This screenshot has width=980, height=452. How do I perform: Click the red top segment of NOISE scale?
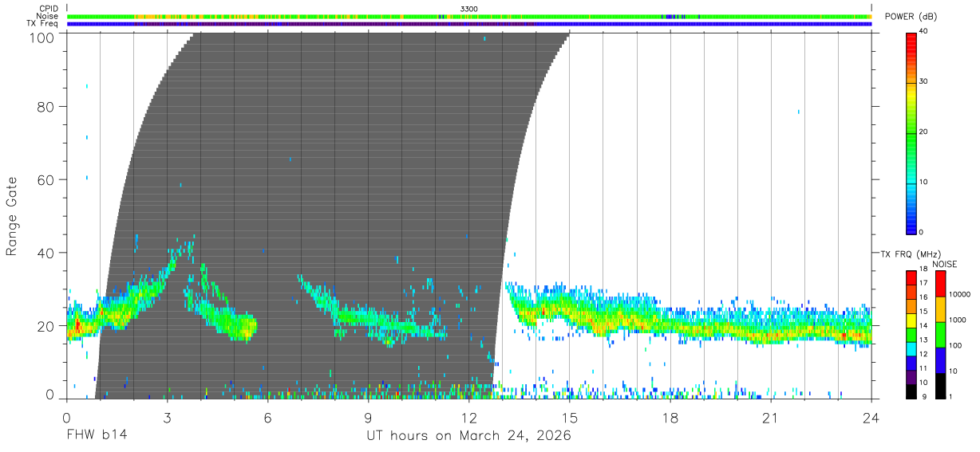(x=939, y=284)
